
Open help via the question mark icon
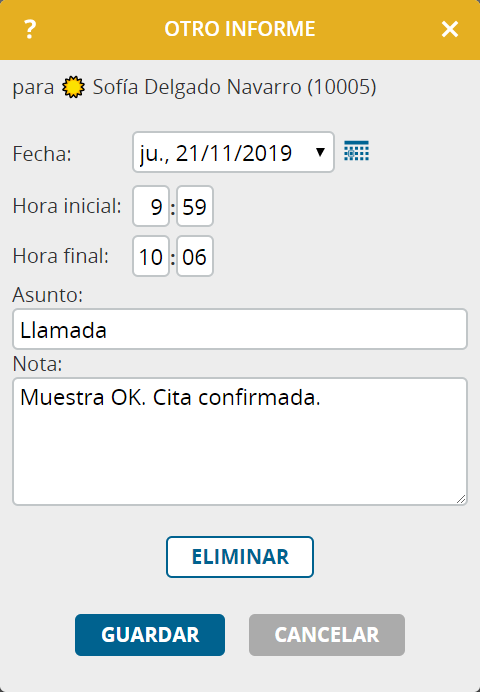tap(30, 30)
